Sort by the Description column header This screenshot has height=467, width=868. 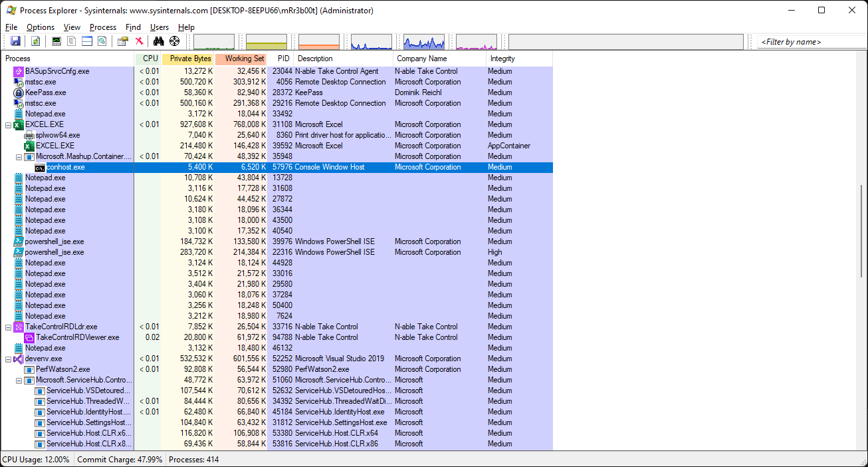(344, 59)
